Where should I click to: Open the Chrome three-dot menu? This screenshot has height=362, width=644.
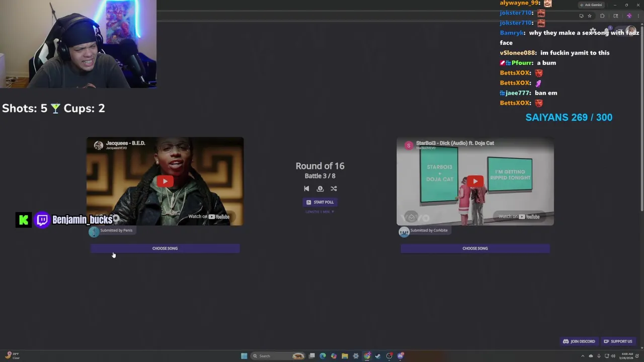[x=638, y=16]
